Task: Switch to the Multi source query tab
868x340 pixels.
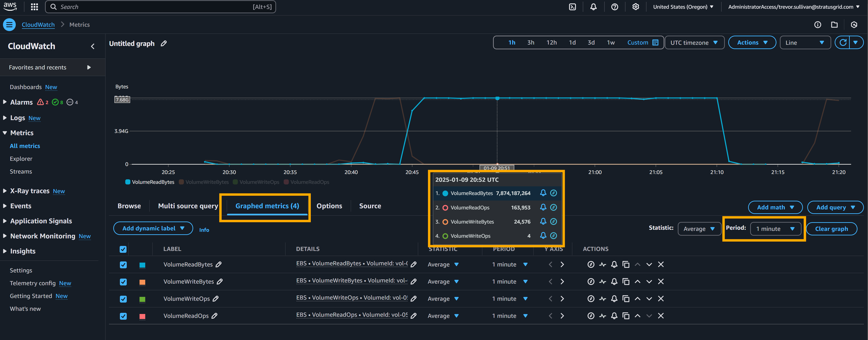Action: pos(188,206)
